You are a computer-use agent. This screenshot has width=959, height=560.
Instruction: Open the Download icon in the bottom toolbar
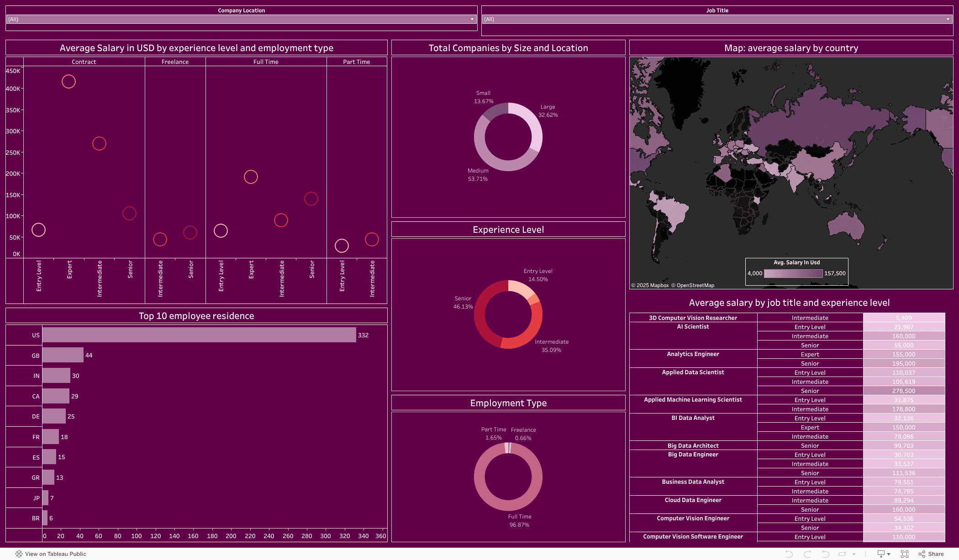[881, 554]
